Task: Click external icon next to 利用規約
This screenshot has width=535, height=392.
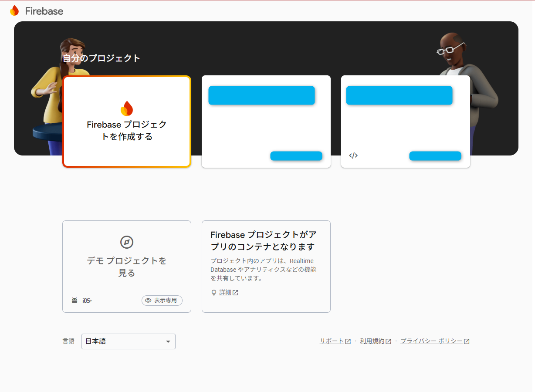Action: pos(389,341)
